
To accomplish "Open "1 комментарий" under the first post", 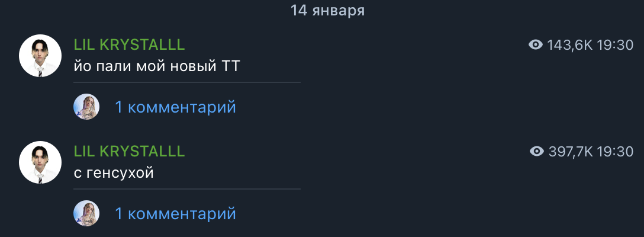I will [x=175, y=107].
